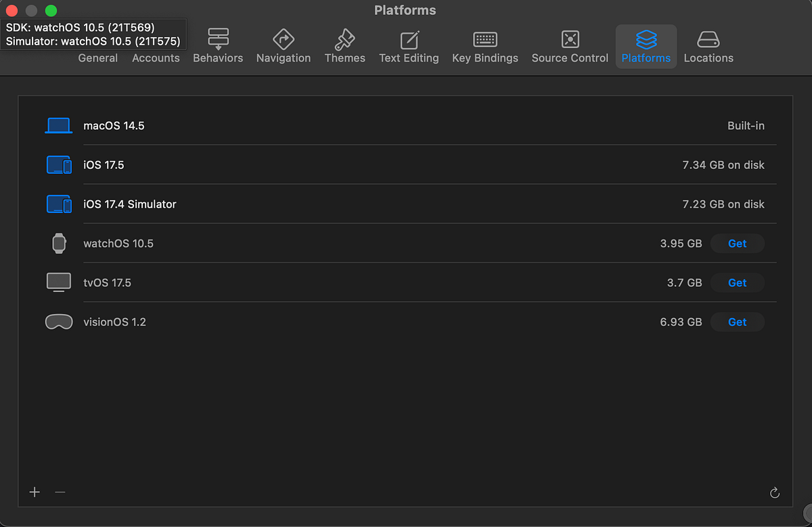Open the Accounts settings tab
This screenshot has width=812, height=527.
156,58
